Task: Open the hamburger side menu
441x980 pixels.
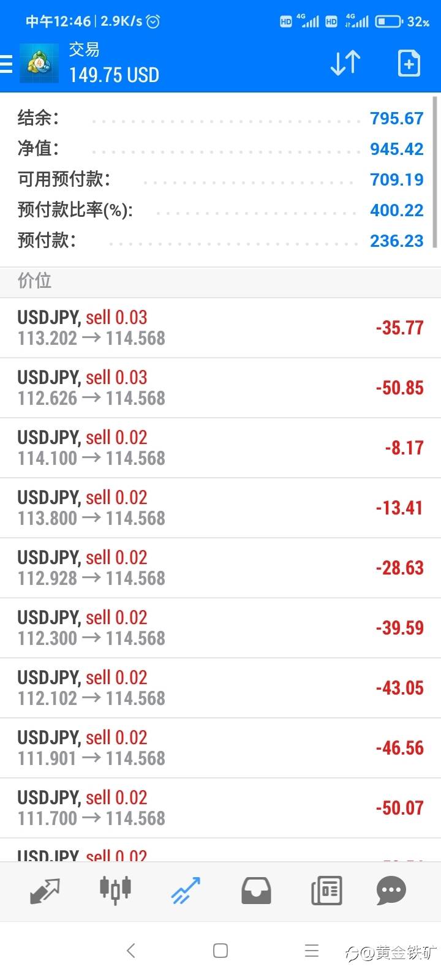Action: click(7, 64)
